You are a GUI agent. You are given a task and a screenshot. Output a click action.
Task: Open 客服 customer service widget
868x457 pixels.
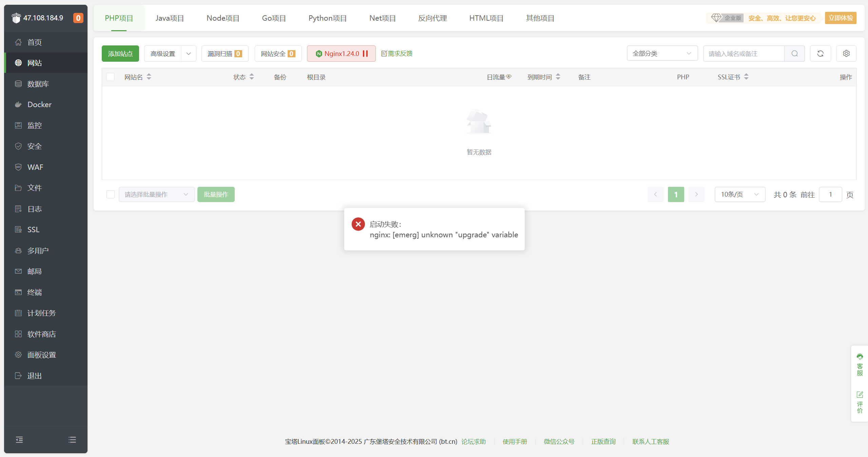(860, 365)
